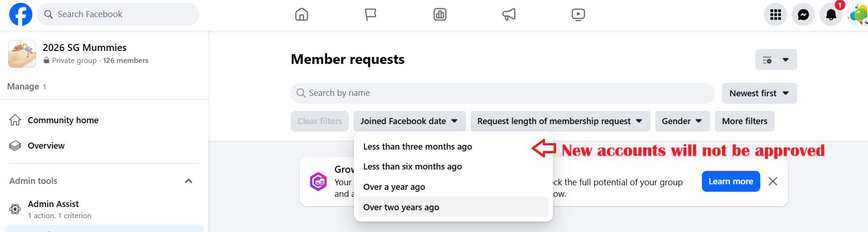Open Pages flag icon

click(371, 14)
